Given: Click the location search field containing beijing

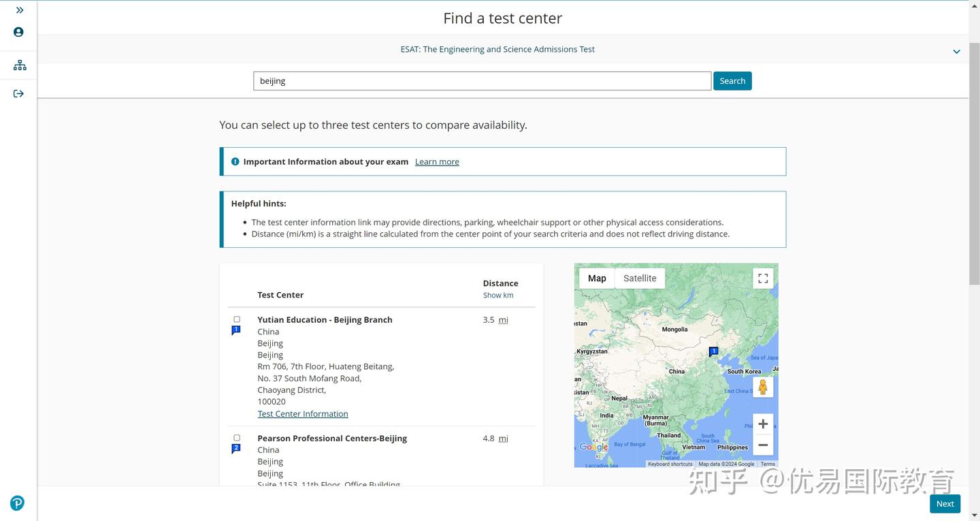Looking at the screenshot, I should tap(483, 80).
